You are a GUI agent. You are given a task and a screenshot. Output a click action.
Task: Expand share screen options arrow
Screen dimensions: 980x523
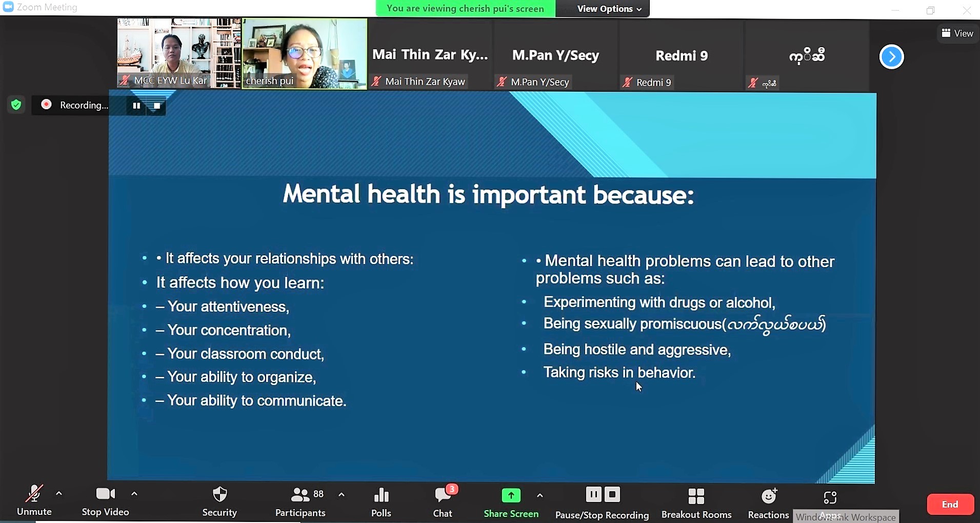539,495
